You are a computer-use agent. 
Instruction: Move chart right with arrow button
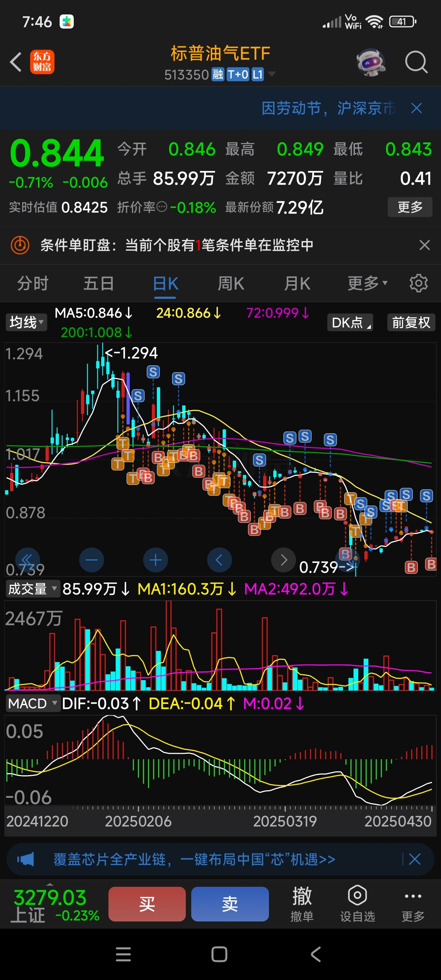coord(283,560)
